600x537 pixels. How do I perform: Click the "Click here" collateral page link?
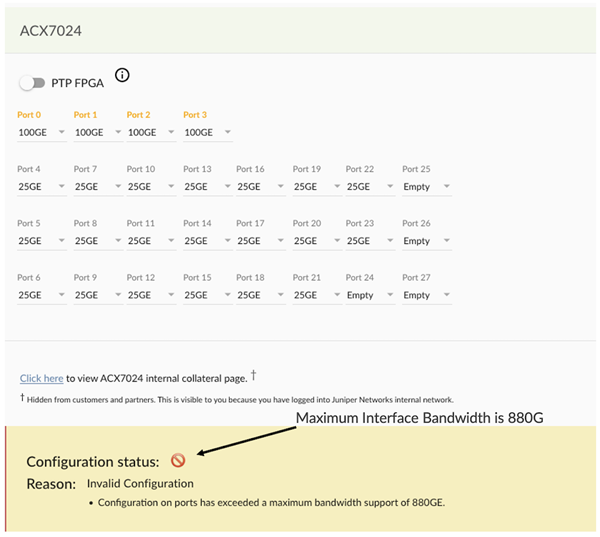pos(42,379)
